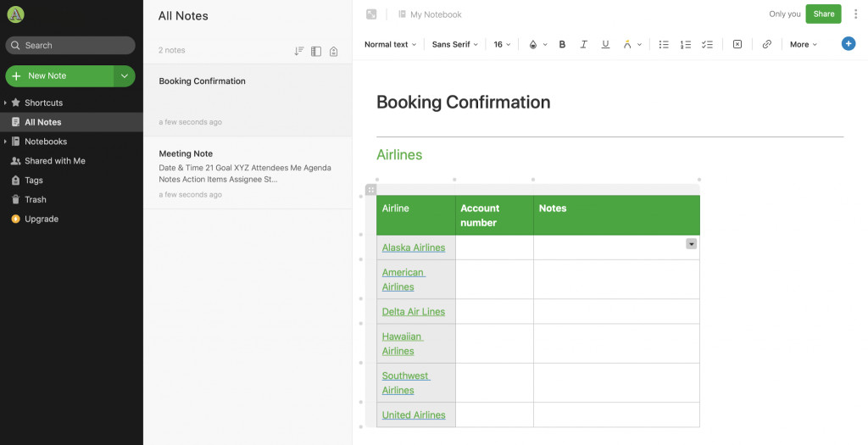Expand the note to full screen icon

371,14
